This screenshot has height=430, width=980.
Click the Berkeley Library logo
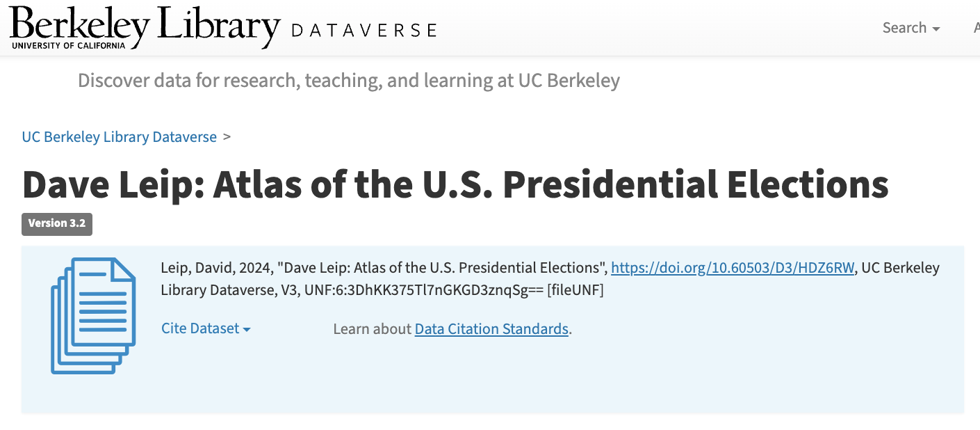click(x=139, y=26)
